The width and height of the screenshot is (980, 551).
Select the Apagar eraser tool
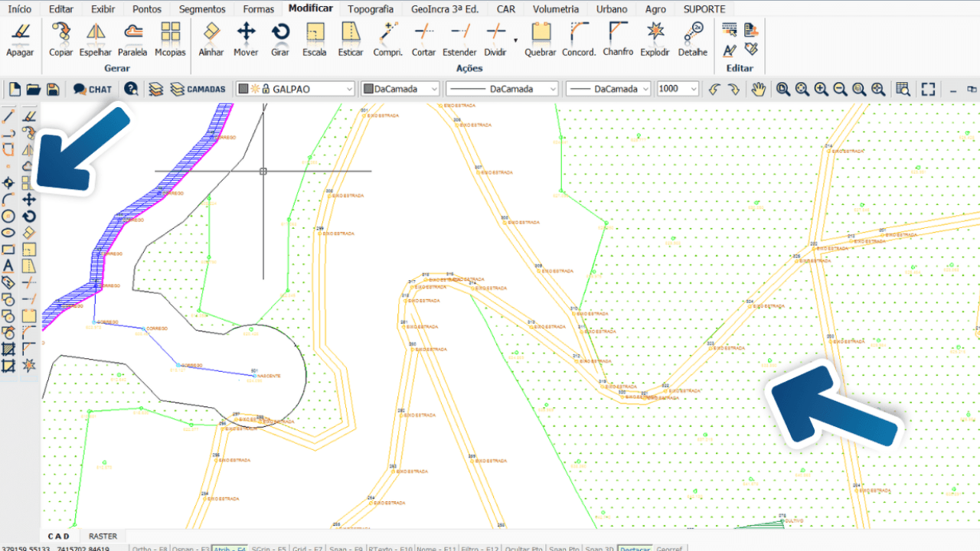(x=20, y=39)
